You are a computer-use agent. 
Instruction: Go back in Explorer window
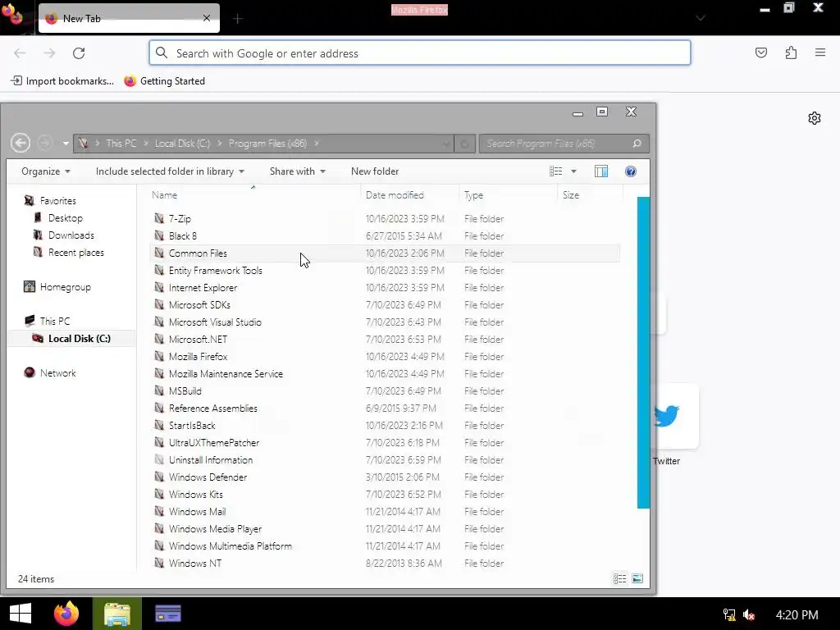[21, 143]
